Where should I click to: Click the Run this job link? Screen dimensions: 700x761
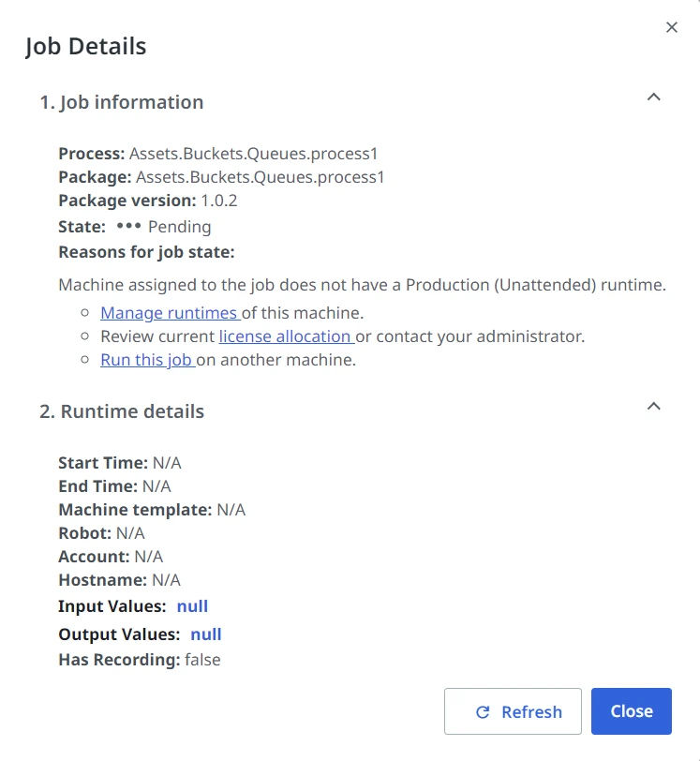click(x=147, y=360)
